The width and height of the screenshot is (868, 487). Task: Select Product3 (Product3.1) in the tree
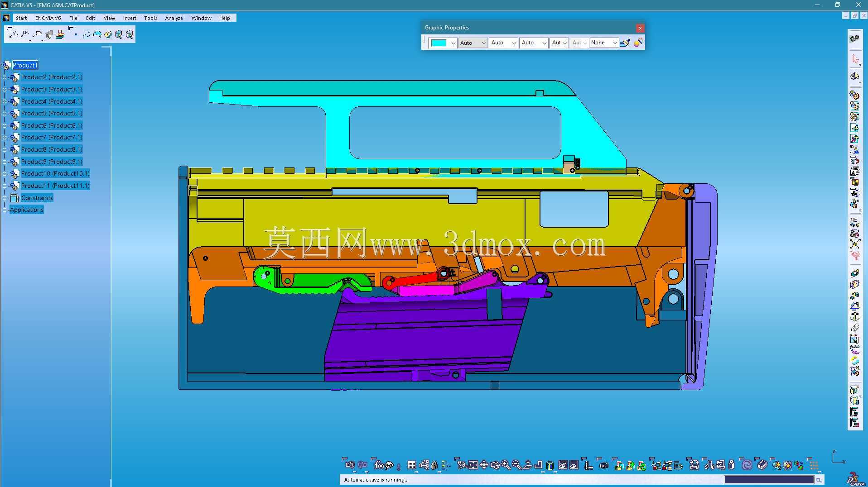[x=52, y=89]
